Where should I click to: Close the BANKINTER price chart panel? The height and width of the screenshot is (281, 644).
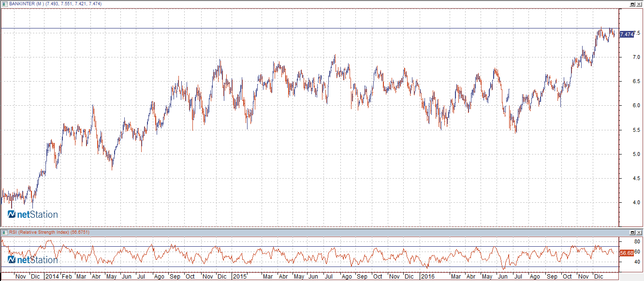pos(639,4)
